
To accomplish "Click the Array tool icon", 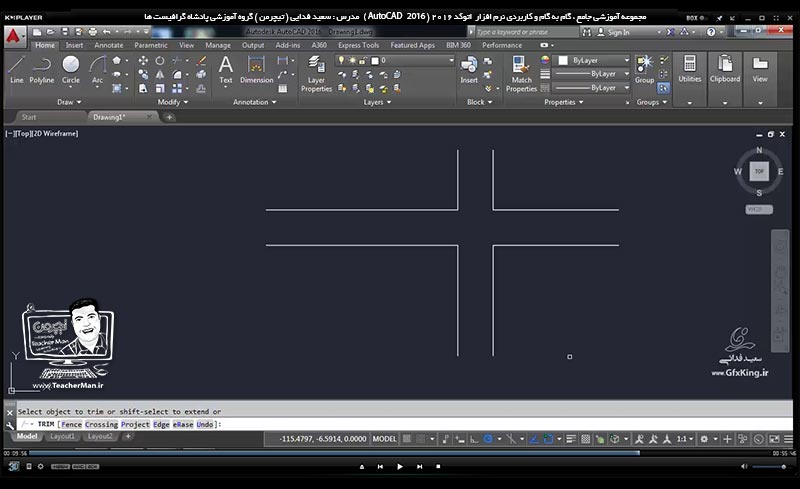I will coord(177,88).
